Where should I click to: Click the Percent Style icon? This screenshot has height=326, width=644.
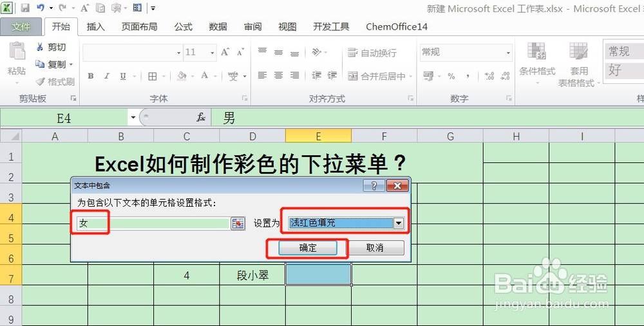(451, 76)
